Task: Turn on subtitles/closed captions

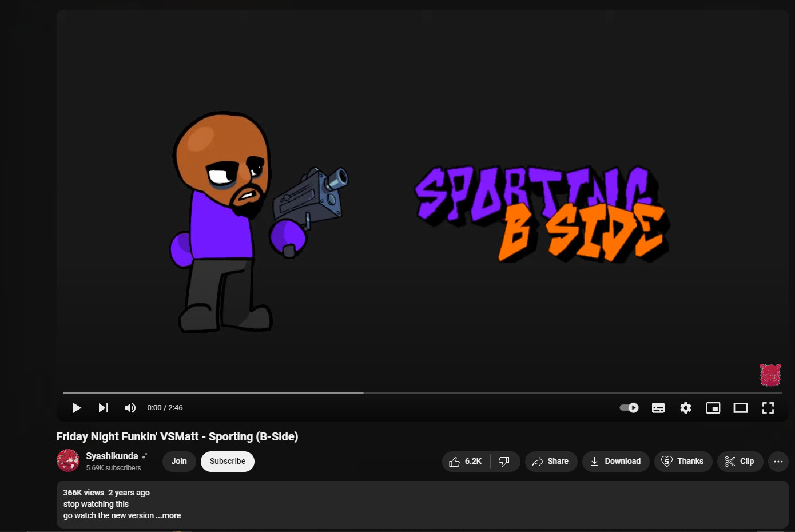Action: 658,408
